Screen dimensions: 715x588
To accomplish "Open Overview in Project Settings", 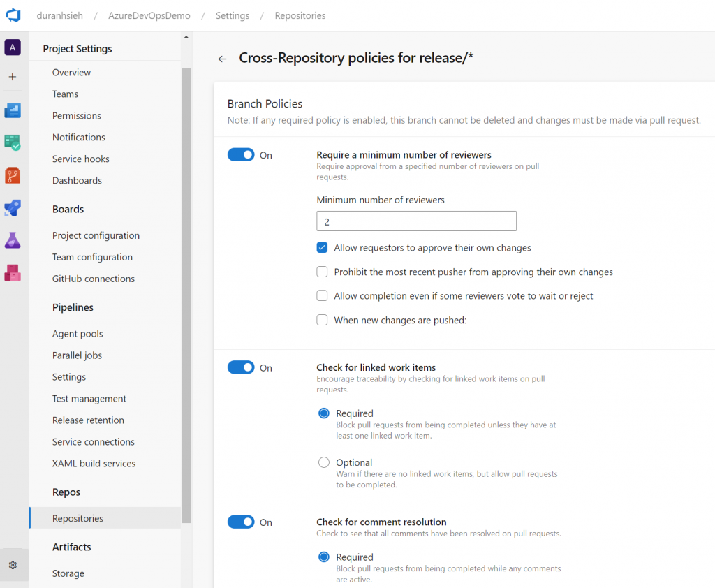I will click(72, 72).
